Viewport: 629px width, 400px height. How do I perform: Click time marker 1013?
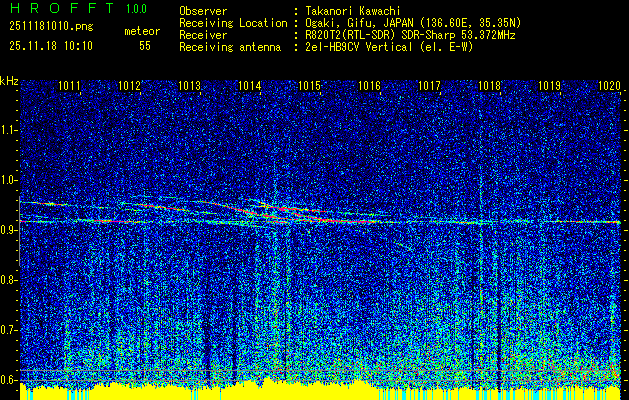(189, 85)
